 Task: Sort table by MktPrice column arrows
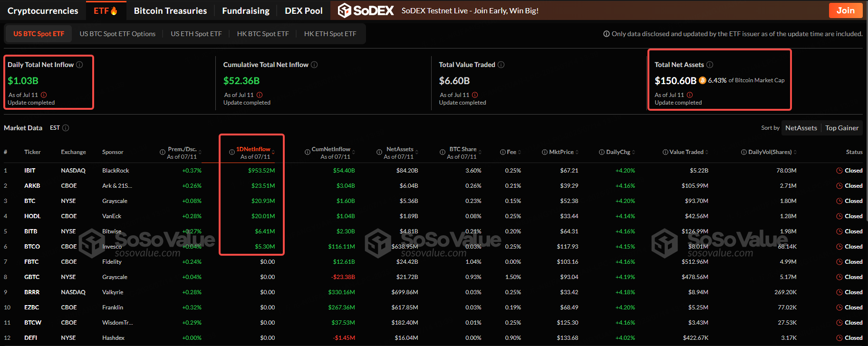(x=577, y=152)
